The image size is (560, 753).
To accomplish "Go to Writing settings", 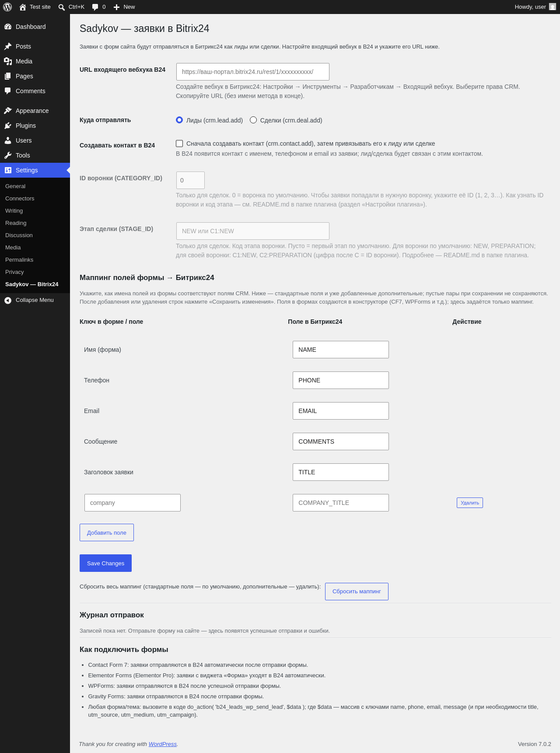I will (x=14, y=211).
